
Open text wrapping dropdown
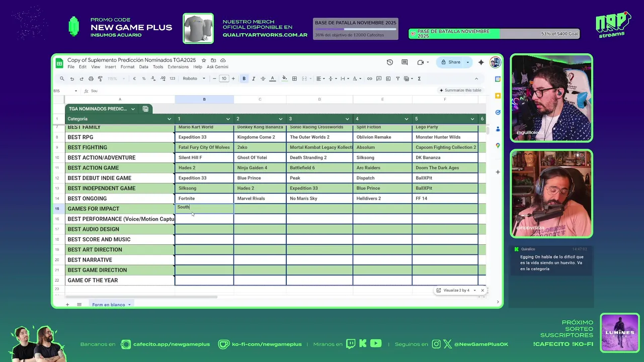click(344, 78)
